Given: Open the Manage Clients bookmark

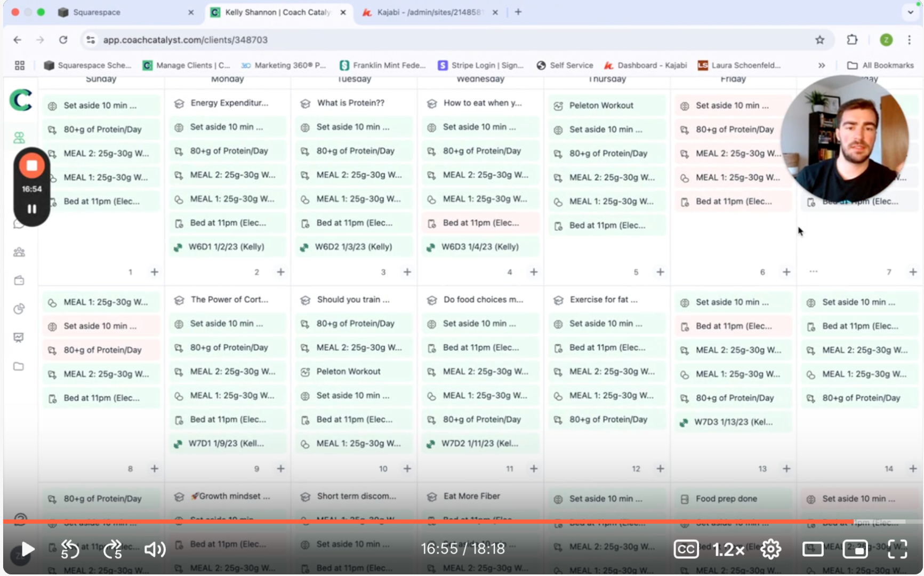Looking at the screenshot, I should pos(187,65).
